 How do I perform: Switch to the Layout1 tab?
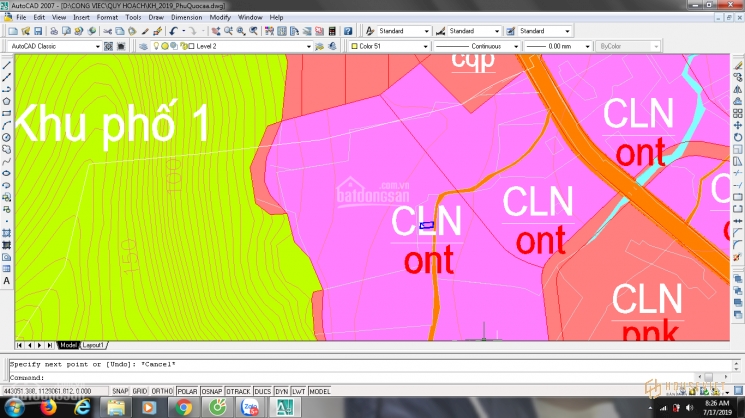(93, 345)
